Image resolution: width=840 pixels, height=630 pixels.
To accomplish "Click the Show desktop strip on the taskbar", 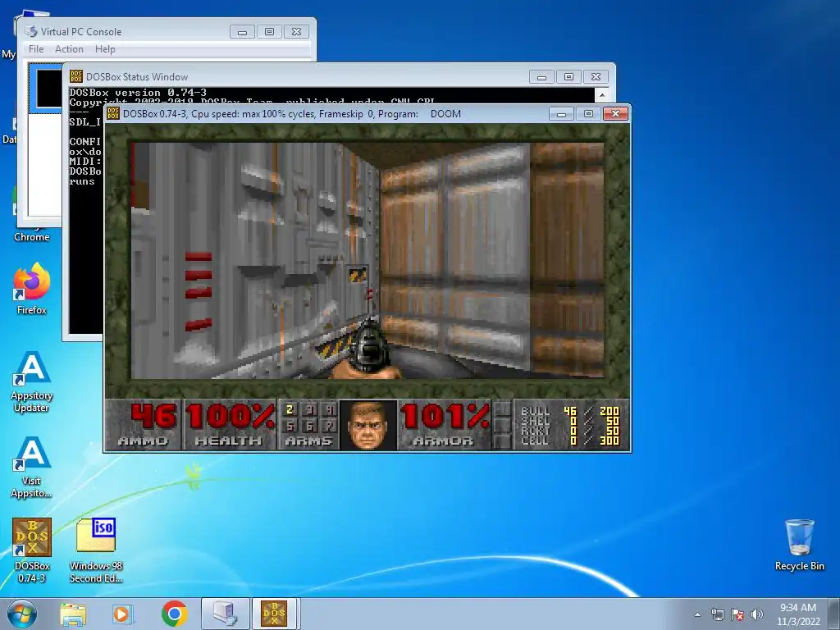I will coord(834,614).
